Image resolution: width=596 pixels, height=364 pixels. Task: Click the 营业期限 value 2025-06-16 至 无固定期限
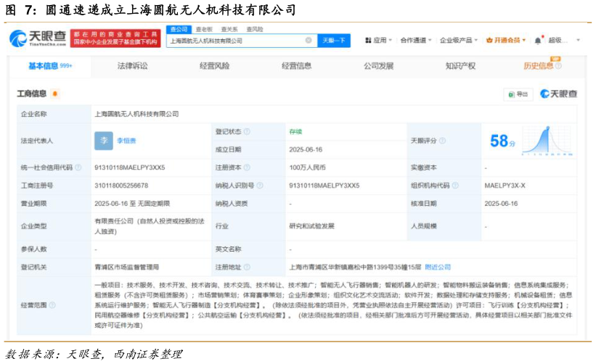[132, 204]
